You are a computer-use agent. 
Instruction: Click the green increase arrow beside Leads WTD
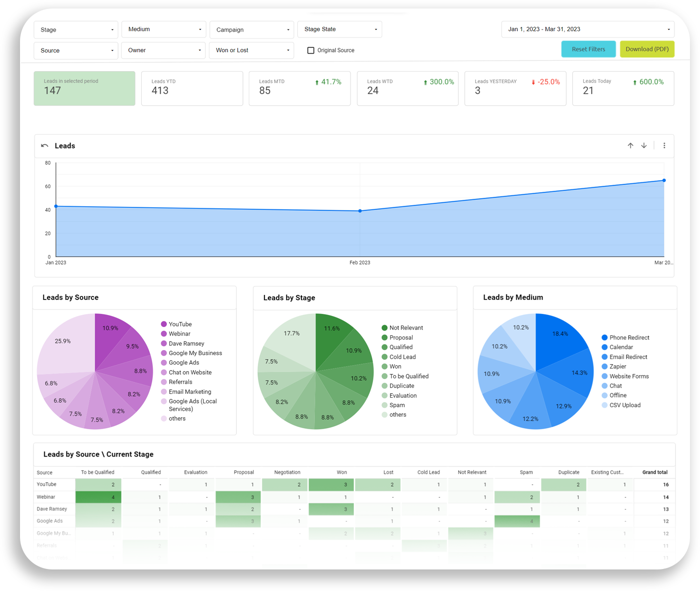425,81
